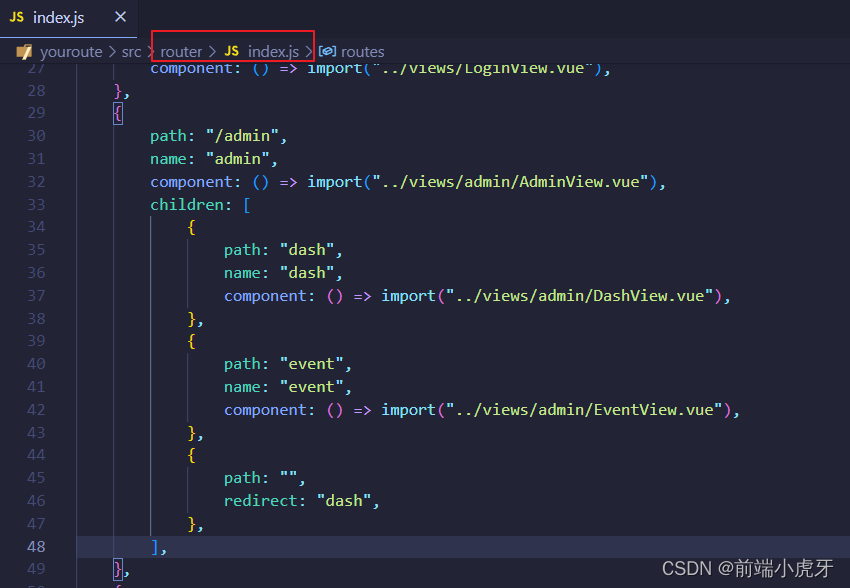Click the "event" path string on line 40
Viewport: 850px width, 588px height.
(x=312, y=364)
